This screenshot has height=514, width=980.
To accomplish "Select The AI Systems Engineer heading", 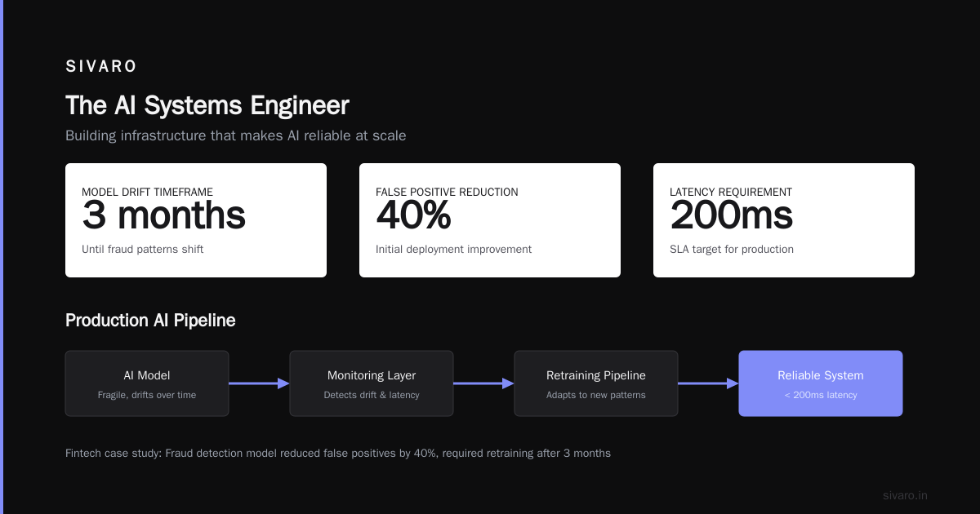I will pos(207,105).
